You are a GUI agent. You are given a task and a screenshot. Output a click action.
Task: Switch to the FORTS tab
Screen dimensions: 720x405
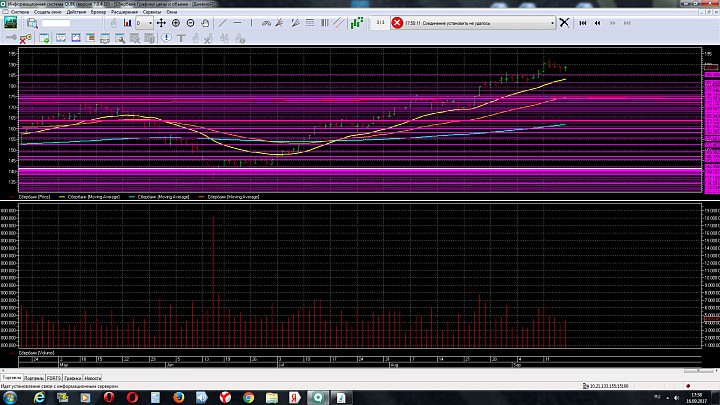pyautogui.click(x=54, y=378)
